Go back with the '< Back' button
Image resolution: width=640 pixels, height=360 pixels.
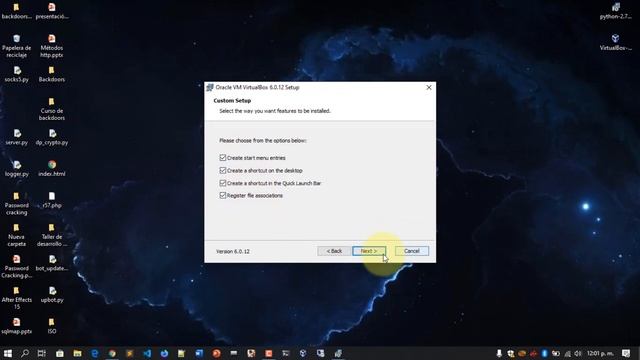[x=334, y=251]
